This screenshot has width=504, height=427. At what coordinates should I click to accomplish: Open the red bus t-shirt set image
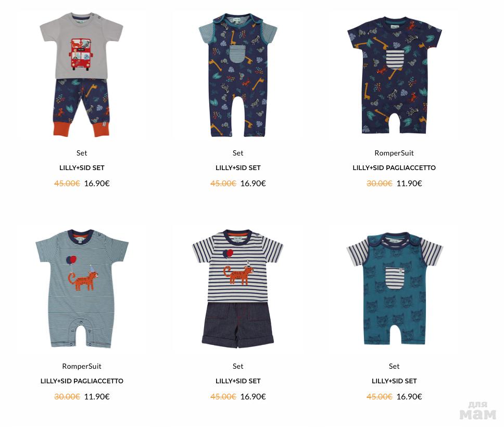pyautogui.click(x=82, y=75)
